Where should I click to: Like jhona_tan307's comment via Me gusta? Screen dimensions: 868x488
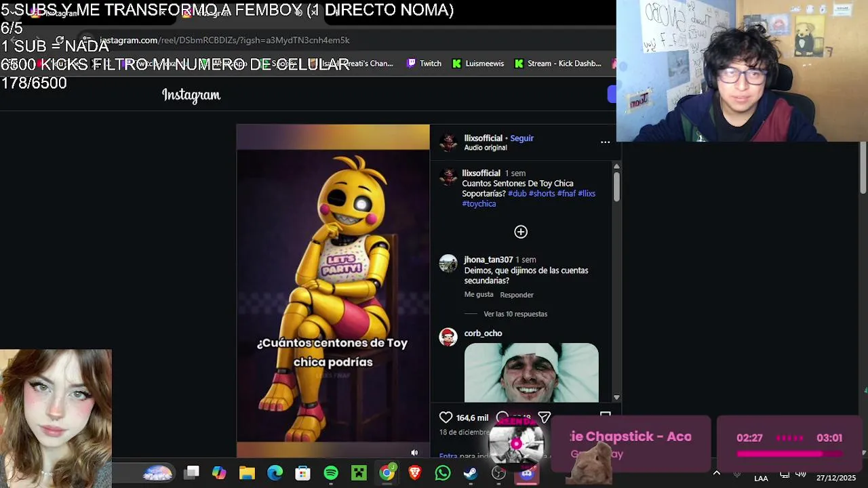pos(479,295)
